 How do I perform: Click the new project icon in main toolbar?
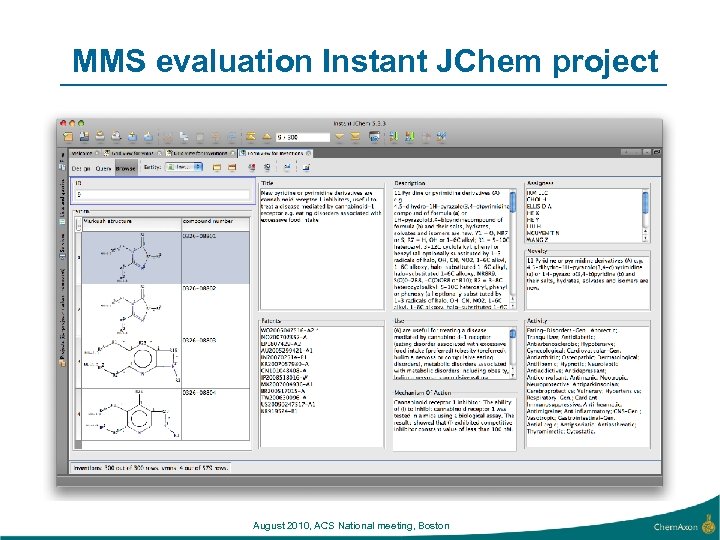click(x=68, y=136)
